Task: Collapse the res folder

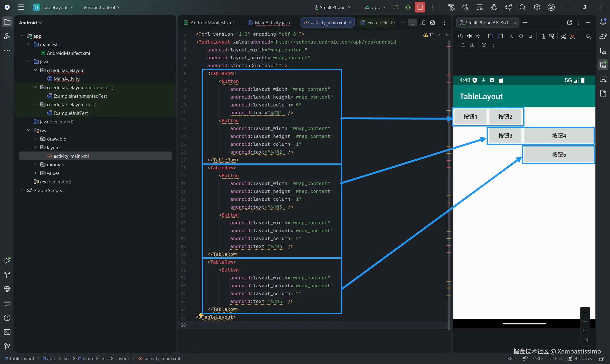Action: click(29, 130)
